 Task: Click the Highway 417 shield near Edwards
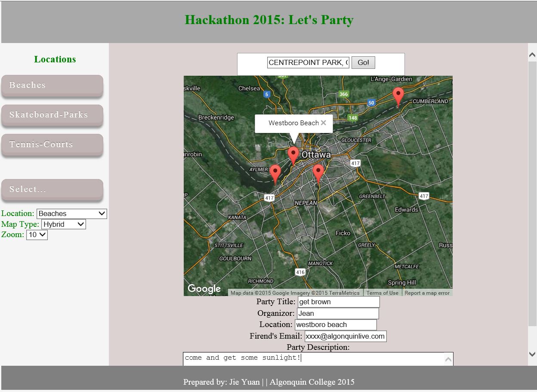(424, 196)
